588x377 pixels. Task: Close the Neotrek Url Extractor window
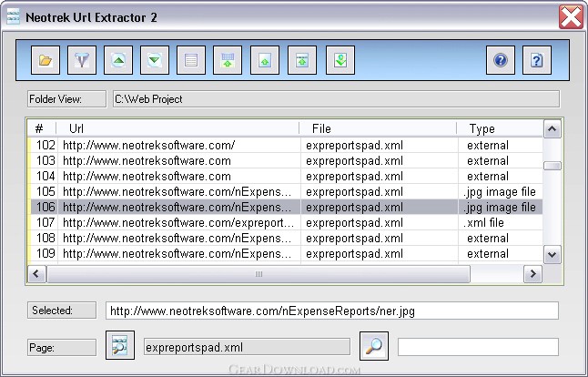571,17
